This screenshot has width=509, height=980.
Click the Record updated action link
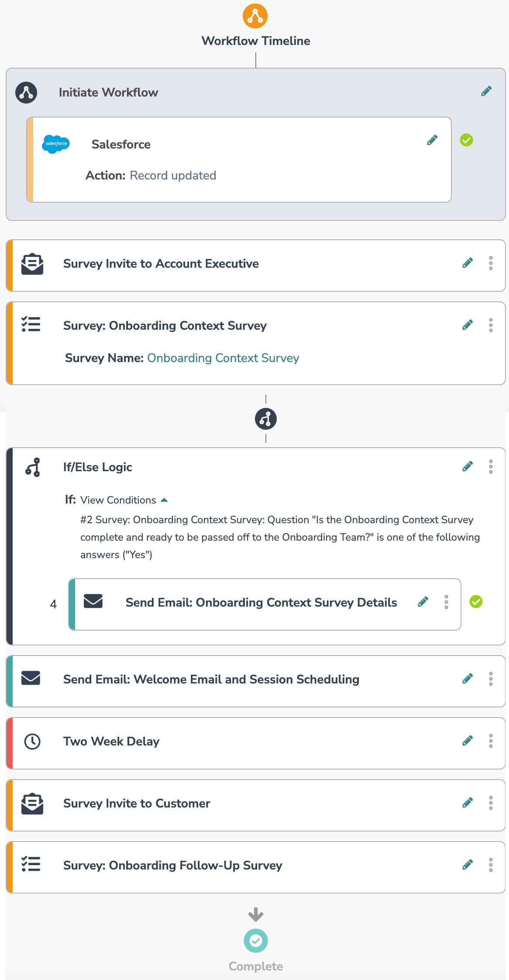point(173,176)
